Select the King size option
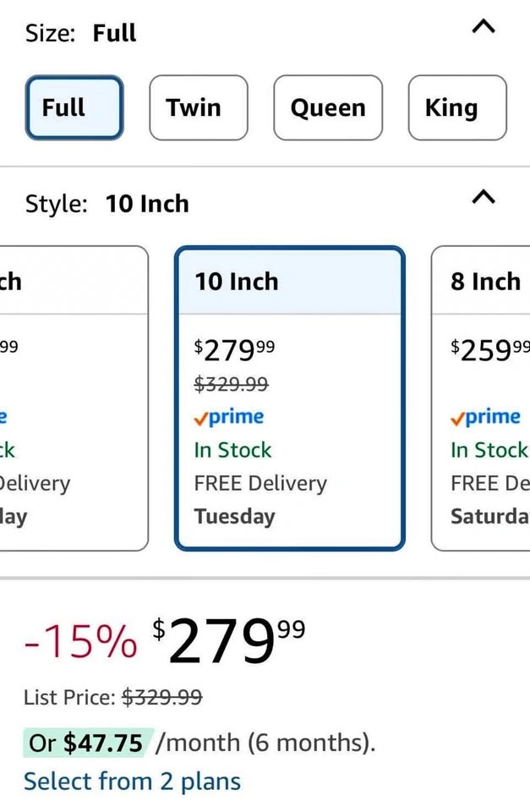 [x=457, y=108]
